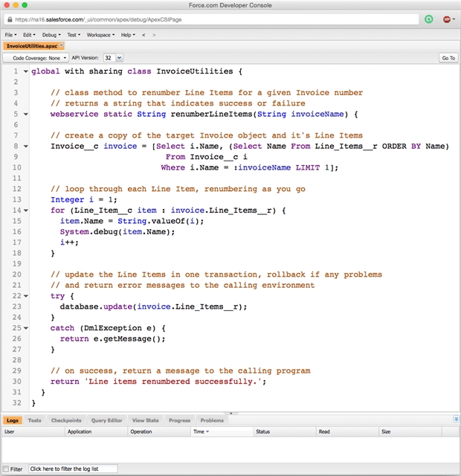The width and height of the screenshot is (461, 476).
Task: Switch to the Progress tab
Action: click(x=179, y=420)
